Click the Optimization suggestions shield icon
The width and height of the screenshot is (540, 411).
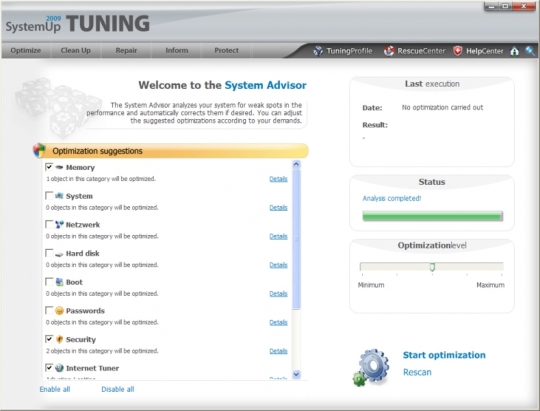coord(39,151)
